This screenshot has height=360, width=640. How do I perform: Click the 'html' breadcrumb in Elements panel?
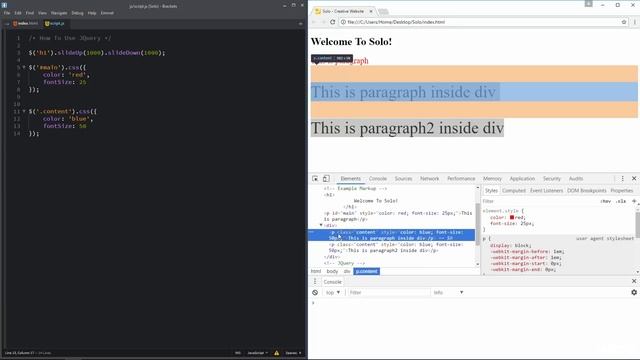[x=316, y=271]
